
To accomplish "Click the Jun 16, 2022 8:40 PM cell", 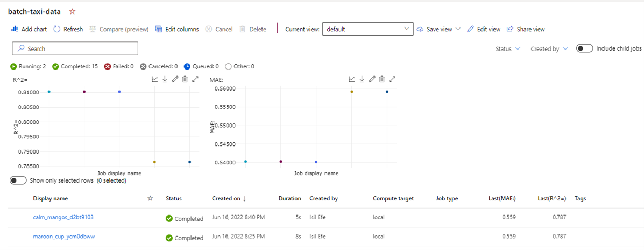I will tap(238, 218).
